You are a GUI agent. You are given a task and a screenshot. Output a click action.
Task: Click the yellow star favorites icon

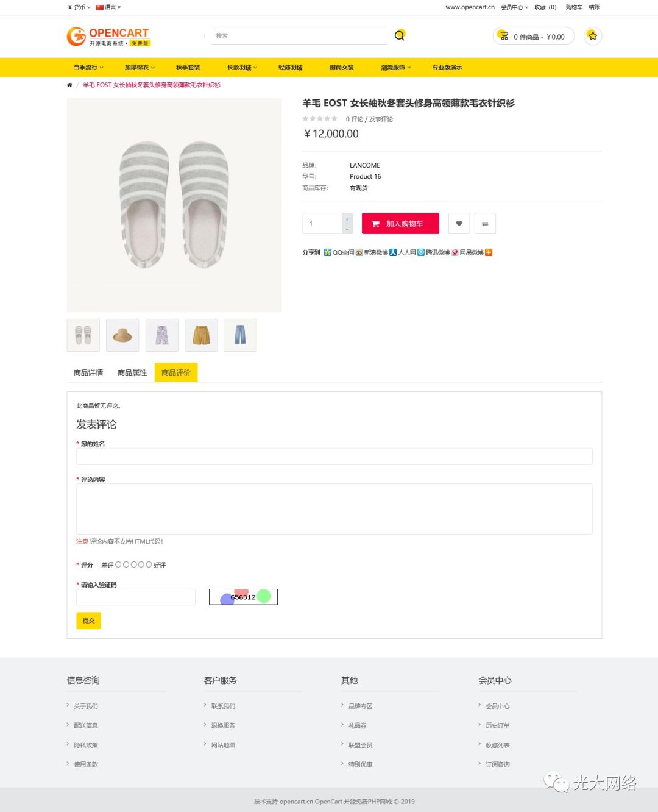coord(592,36)
